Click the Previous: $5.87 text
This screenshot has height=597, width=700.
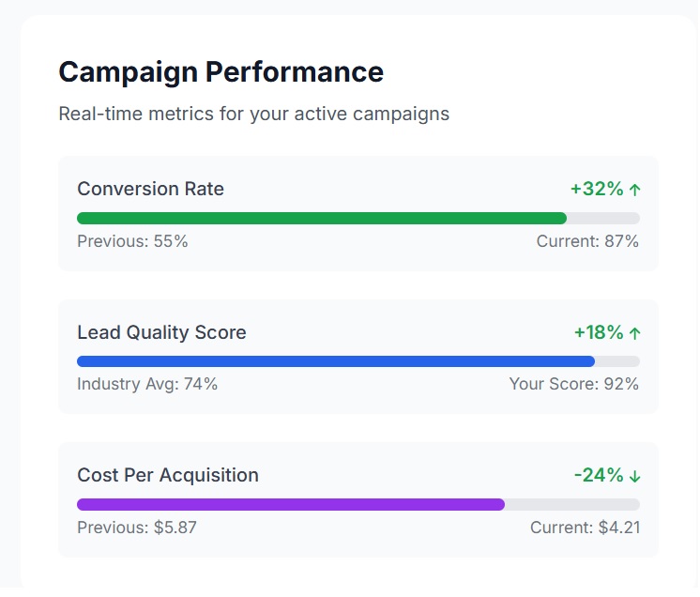pyautogui.click(x=137, y=528)
